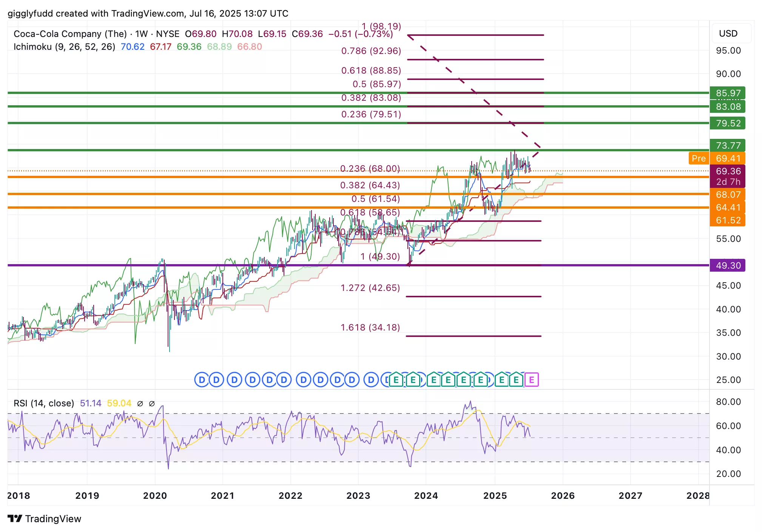The image size is (762, 532).
Task: Click the L69.15 low value in the legend
Action: pos(272,34)
